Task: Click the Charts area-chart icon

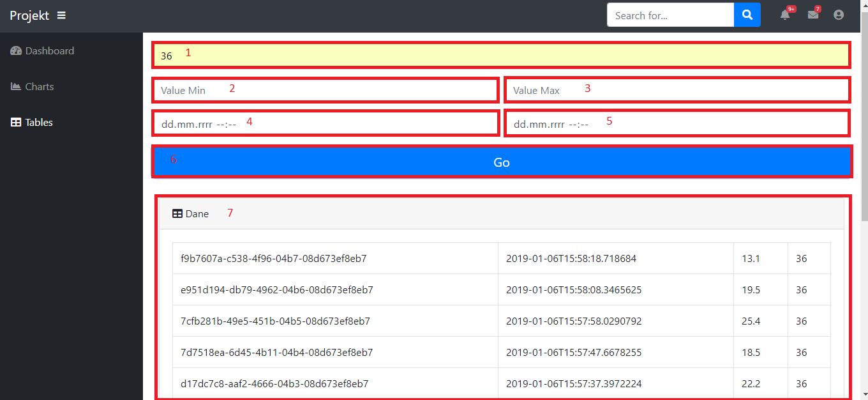Action: 16,87
